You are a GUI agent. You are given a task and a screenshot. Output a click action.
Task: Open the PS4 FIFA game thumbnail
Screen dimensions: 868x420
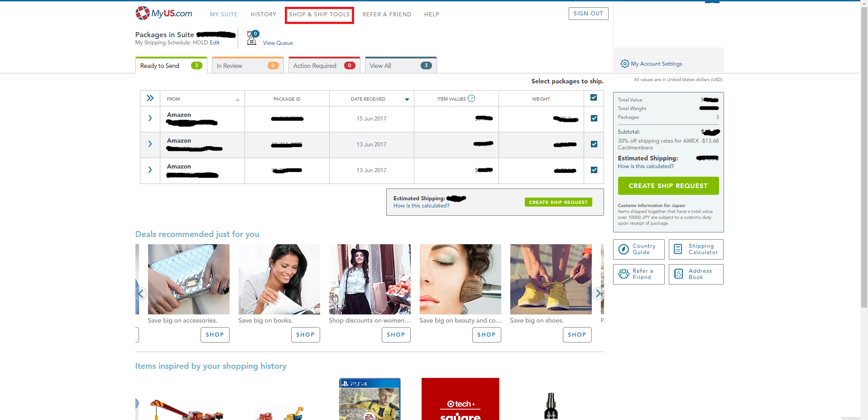coord(370,399)
